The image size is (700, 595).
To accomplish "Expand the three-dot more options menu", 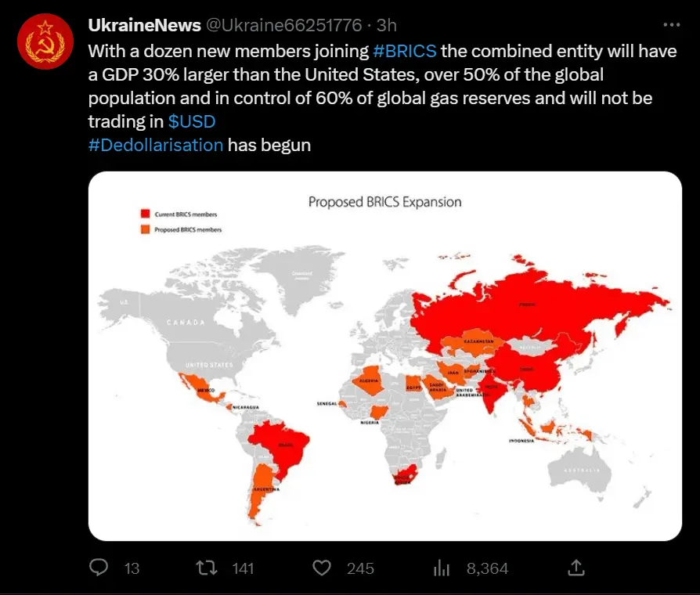I will [x=671, y=25].
